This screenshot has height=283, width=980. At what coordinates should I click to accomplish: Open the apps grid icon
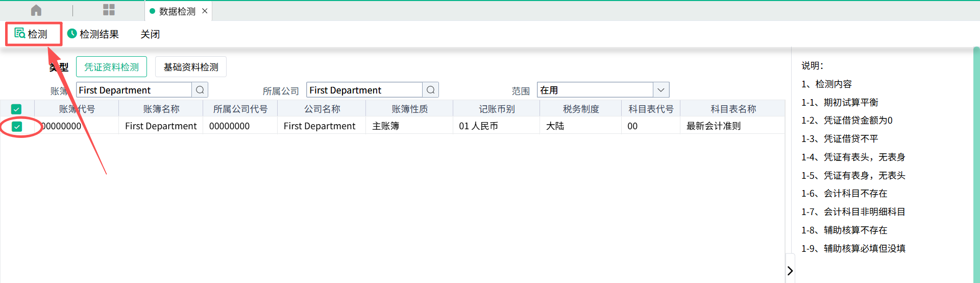coord(109,10)
